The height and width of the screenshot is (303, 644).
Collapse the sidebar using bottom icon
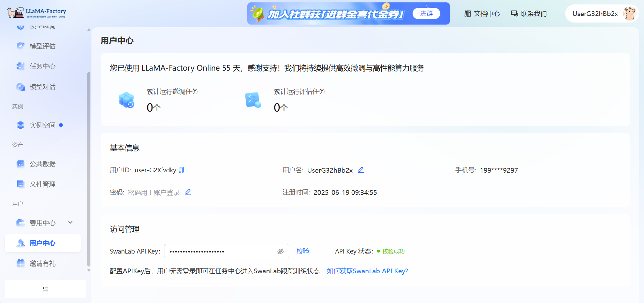click(45, 289)
